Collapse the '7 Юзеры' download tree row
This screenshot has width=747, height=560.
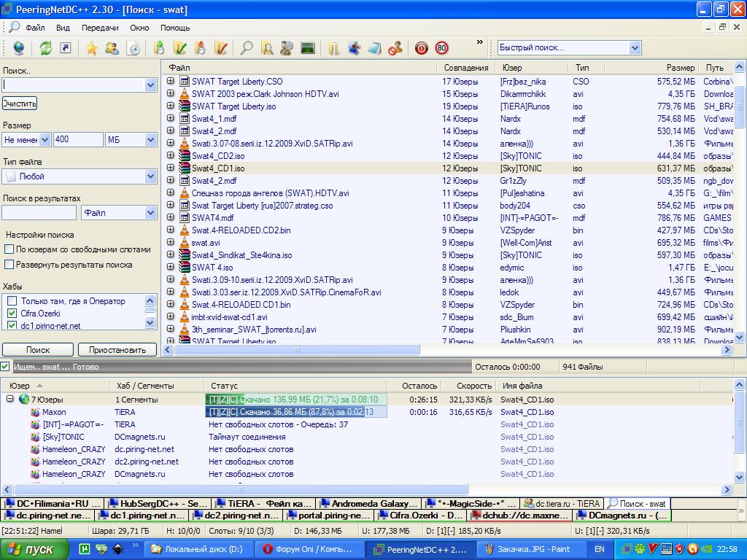pyautogui.click(x=11, y=400)
